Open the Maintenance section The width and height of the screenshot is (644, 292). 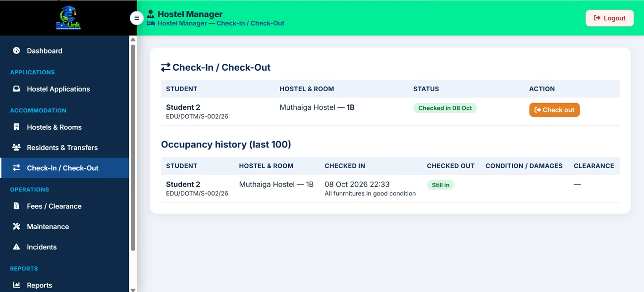point(64,226)
